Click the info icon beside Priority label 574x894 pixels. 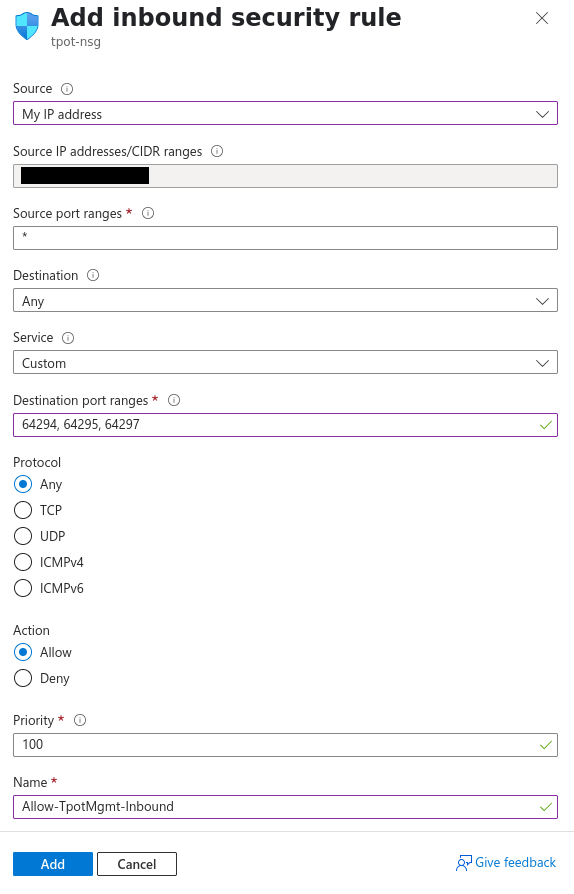point(80,720)
